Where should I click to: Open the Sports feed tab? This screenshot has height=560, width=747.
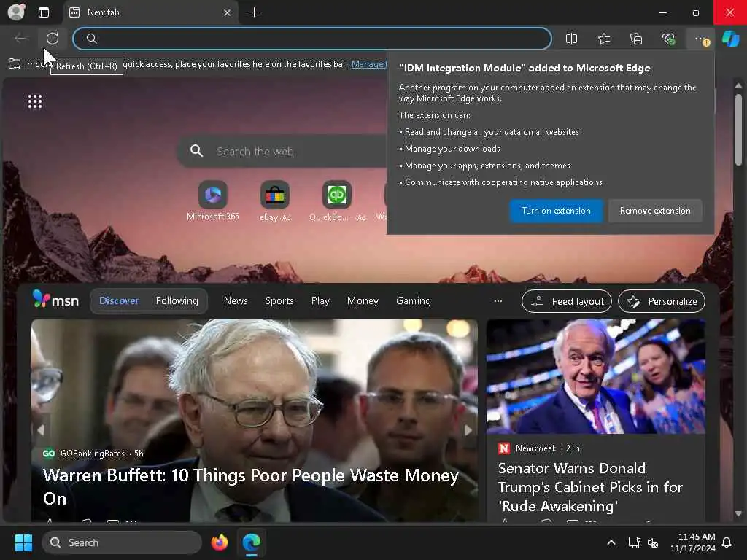279,300
